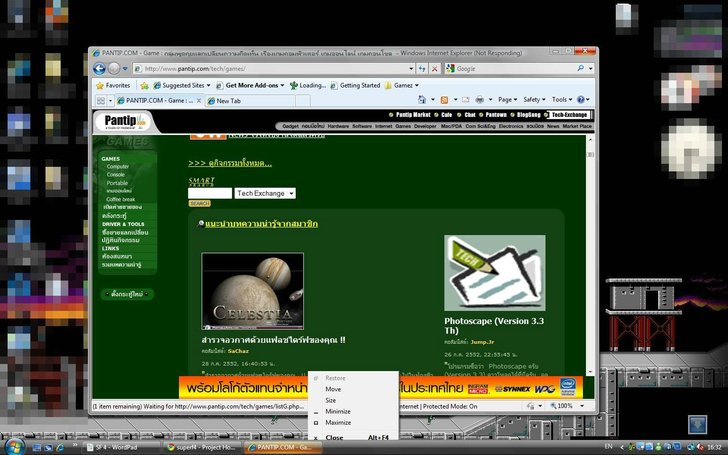
Task: Choose Move in the window context menu
Action: (x=353, y=389)
